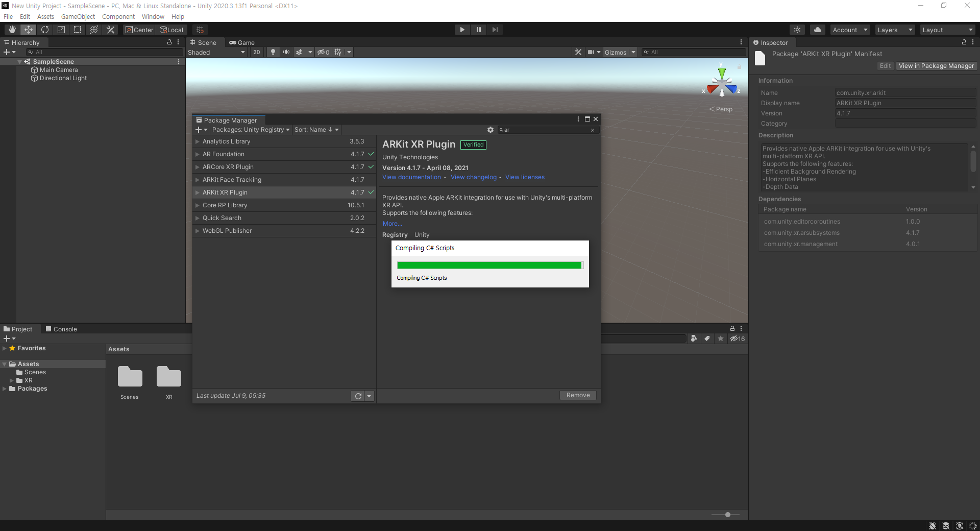Lock the Inspector panel

[x=964, y=42]
